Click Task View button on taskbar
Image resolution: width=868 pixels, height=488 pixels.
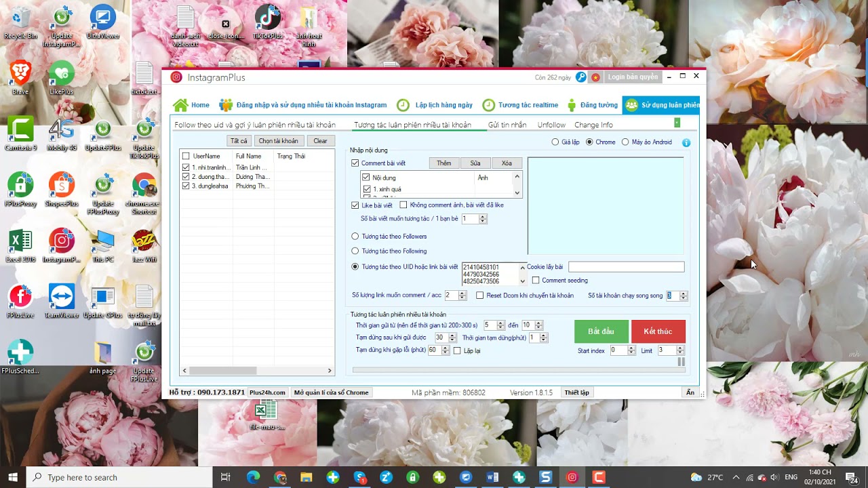226,477
